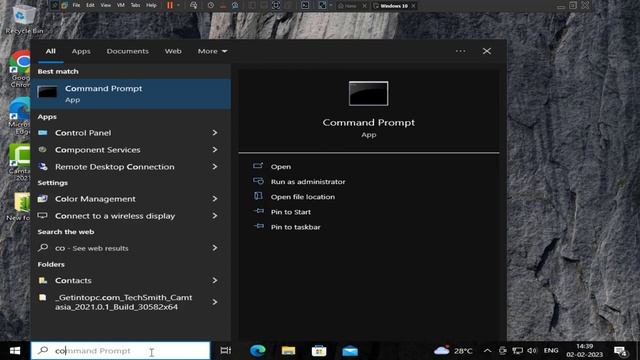
Task: Click the Remote Desktop Connection icon
Action: tap(43, 167)
